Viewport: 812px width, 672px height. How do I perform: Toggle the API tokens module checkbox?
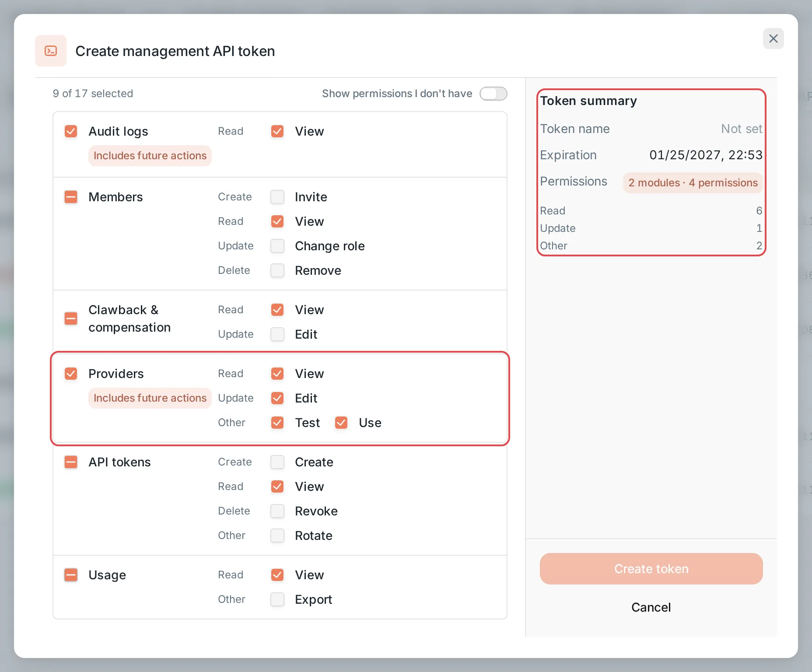(71, 462)
